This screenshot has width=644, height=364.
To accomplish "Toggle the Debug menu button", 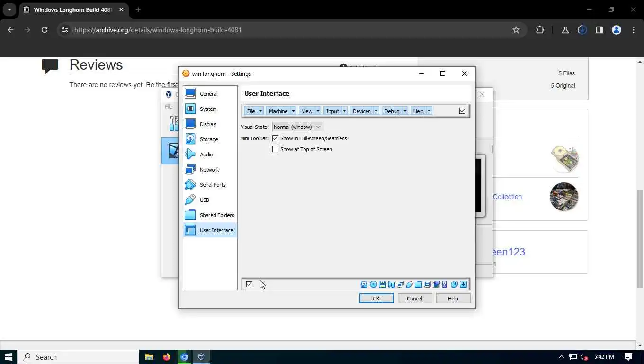I will point(392,111).
